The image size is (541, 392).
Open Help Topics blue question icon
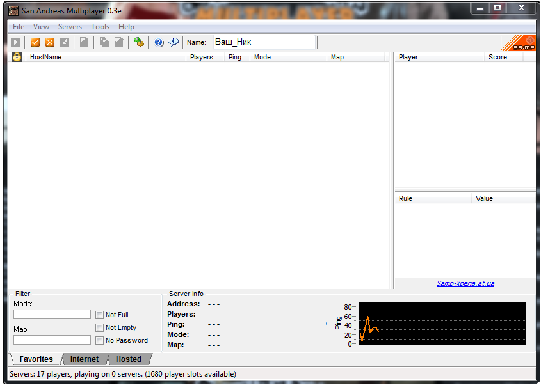159,42
